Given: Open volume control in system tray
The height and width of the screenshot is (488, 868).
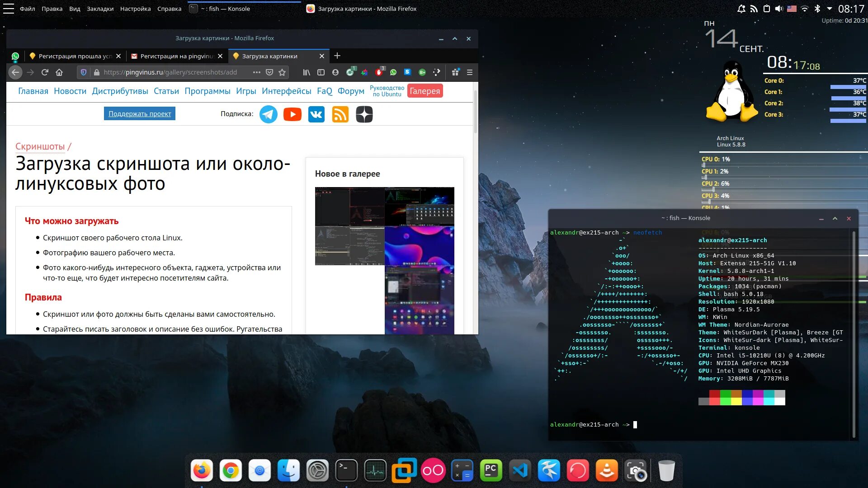Looking at the screenshot, I should click(779, 9).
